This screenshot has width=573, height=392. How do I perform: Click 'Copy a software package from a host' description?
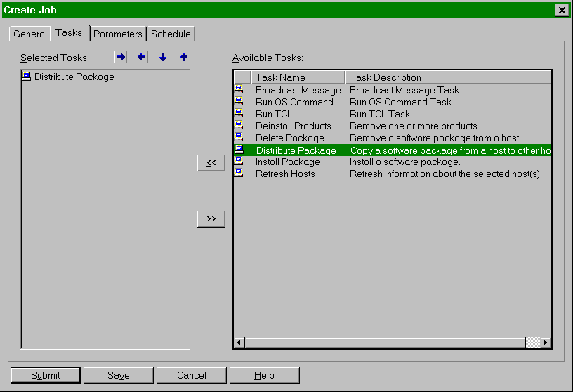(451, 150)
